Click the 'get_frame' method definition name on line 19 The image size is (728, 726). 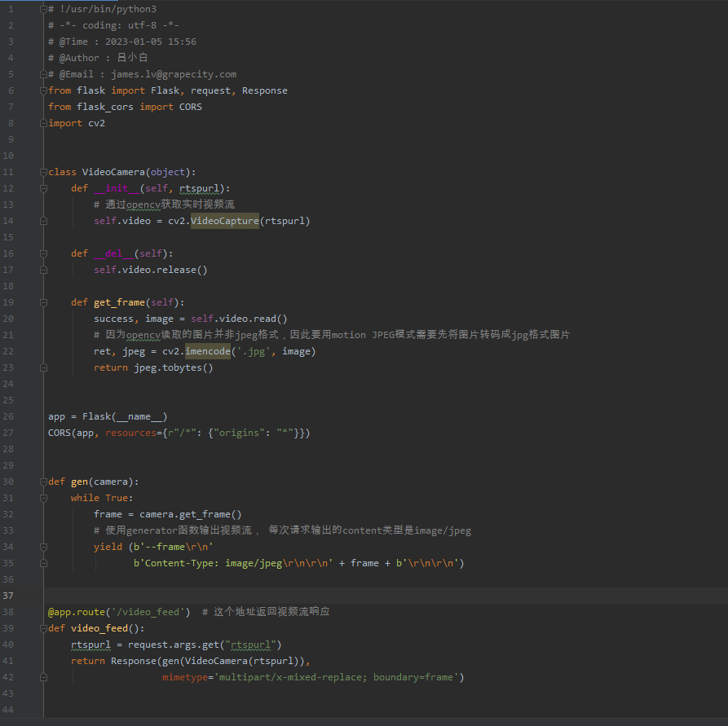(x=119, y=302)
